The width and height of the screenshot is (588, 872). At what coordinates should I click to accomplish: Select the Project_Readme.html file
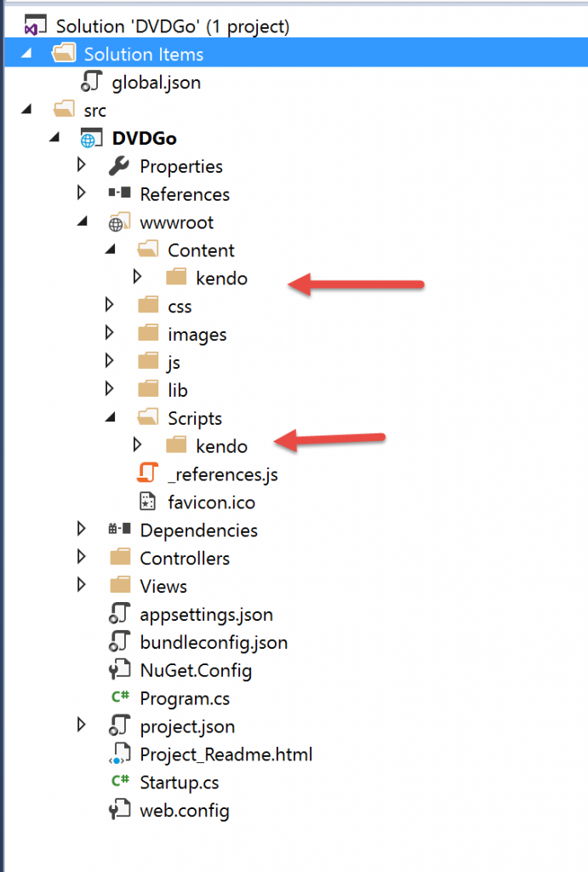click(x=226, y=754)
